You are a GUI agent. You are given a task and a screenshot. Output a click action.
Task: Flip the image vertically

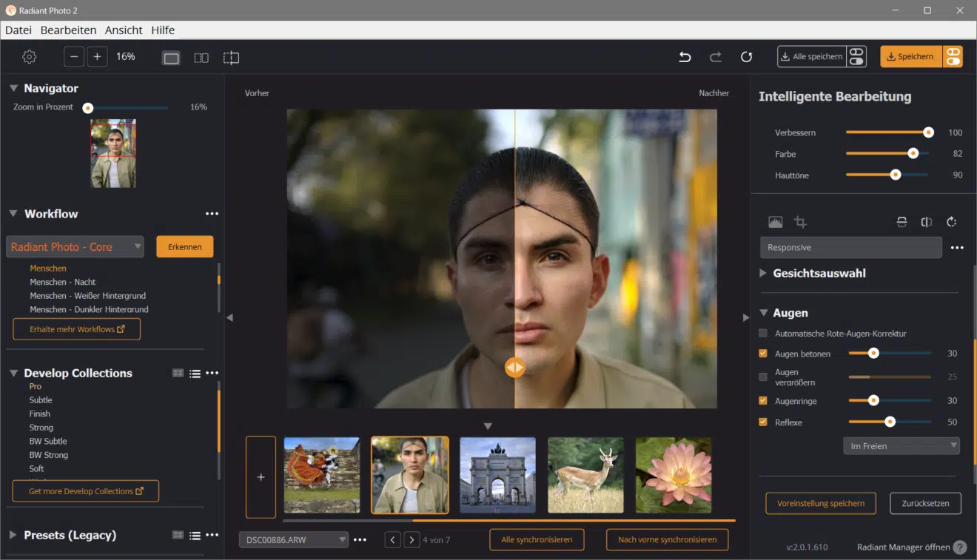pyautogui.click(x=902, y=222)
